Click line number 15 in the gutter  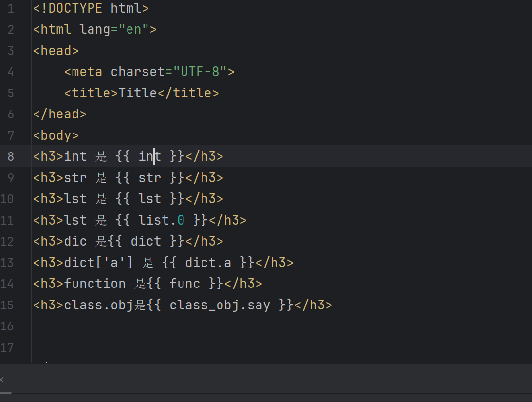tap(7, 306)
